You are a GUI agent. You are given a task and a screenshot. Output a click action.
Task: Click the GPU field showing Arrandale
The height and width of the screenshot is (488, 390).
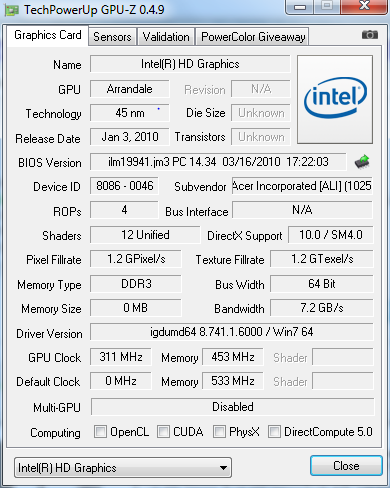(x=130, y=89)
